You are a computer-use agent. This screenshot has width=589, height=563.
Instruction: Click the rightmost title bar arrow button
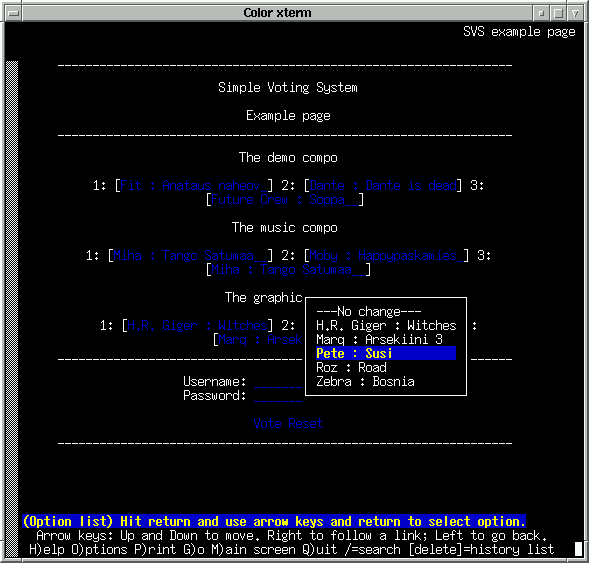[x=575, y=14]
